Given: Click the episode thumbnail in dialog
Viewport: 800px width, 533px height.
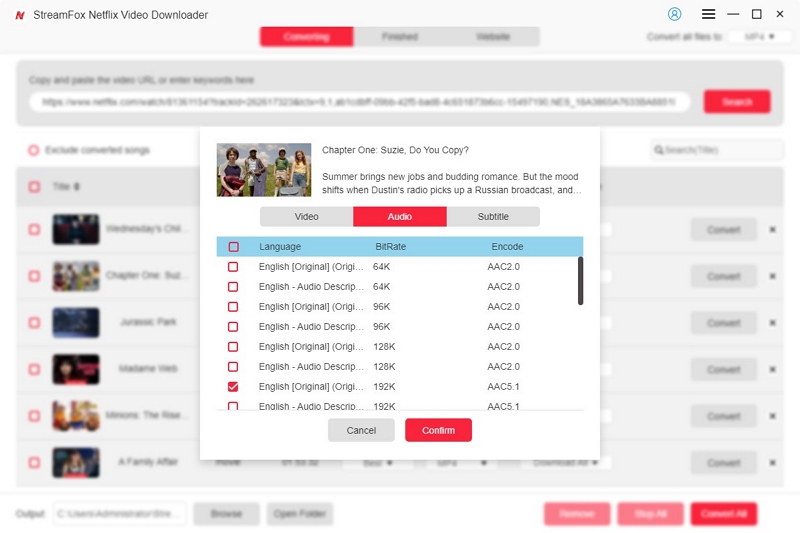Looking at the screenshot, I should (x=264, y=170).
